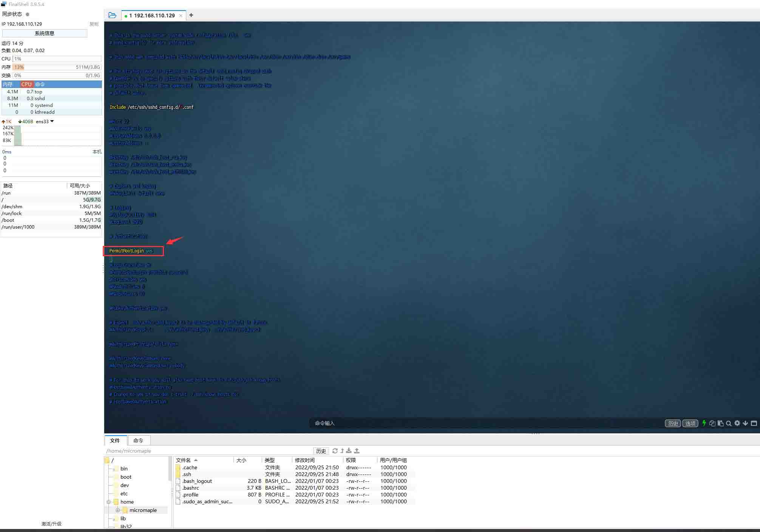
Task: Sort files by 大小 column
Action: (247, 460)
